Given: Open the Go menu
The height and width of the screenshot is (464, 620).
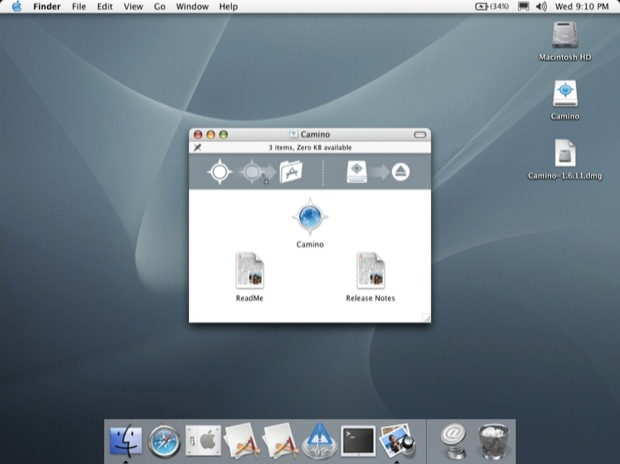Looking at the screenshot, I should click(x=160, y=6).
